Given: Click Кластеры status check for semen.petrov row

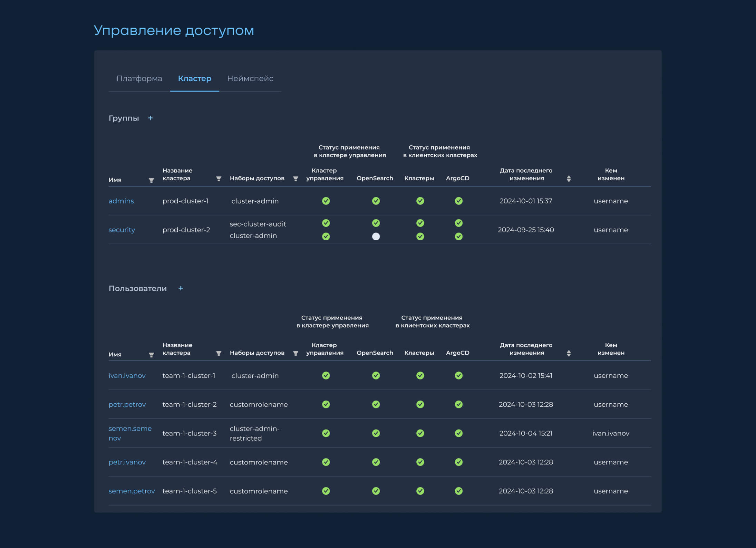Looking at the screenshot, I should (x=420, y=491).
